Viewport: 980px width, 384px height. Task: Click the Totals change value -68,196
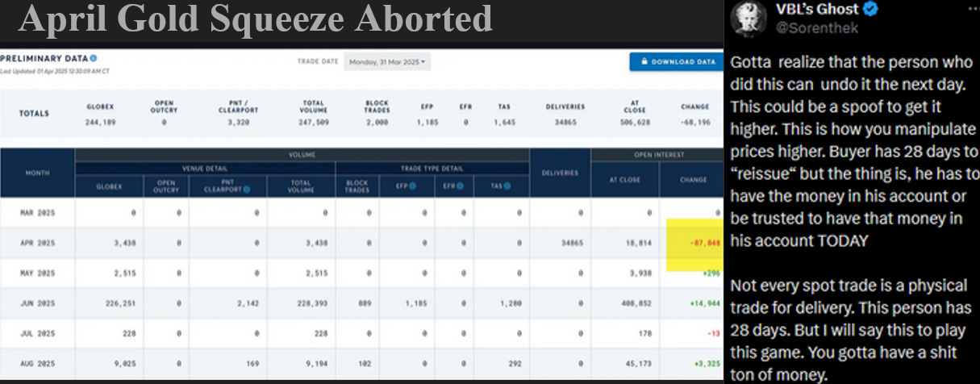click(x=694, y=122)
